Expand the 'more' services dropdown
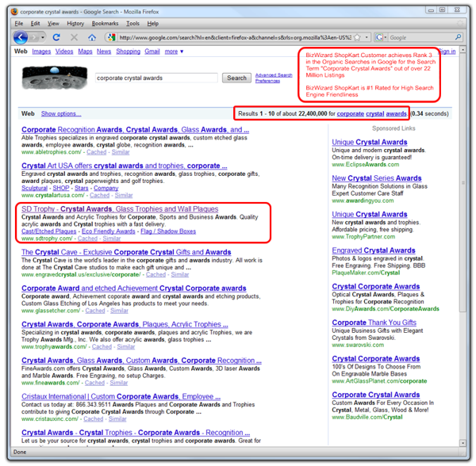476x466 pixels. click(x=174, y=52)
